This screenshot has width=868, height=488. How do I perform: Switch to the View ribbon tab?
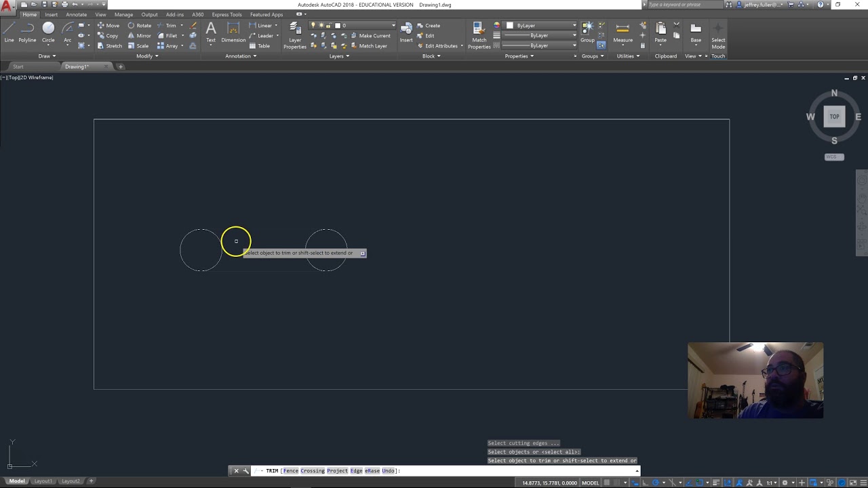pos(100,14)
